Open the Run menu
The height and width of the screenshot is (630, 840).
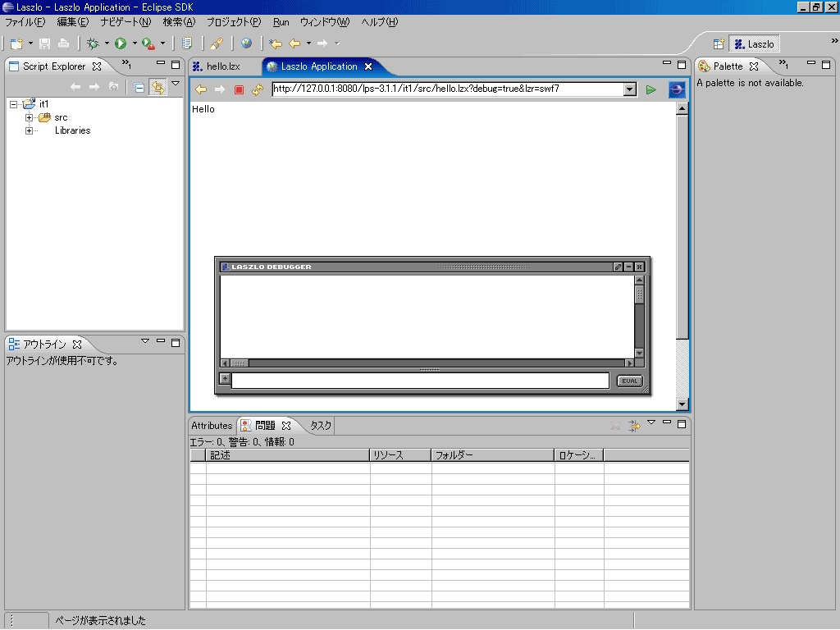pos(281,22)
